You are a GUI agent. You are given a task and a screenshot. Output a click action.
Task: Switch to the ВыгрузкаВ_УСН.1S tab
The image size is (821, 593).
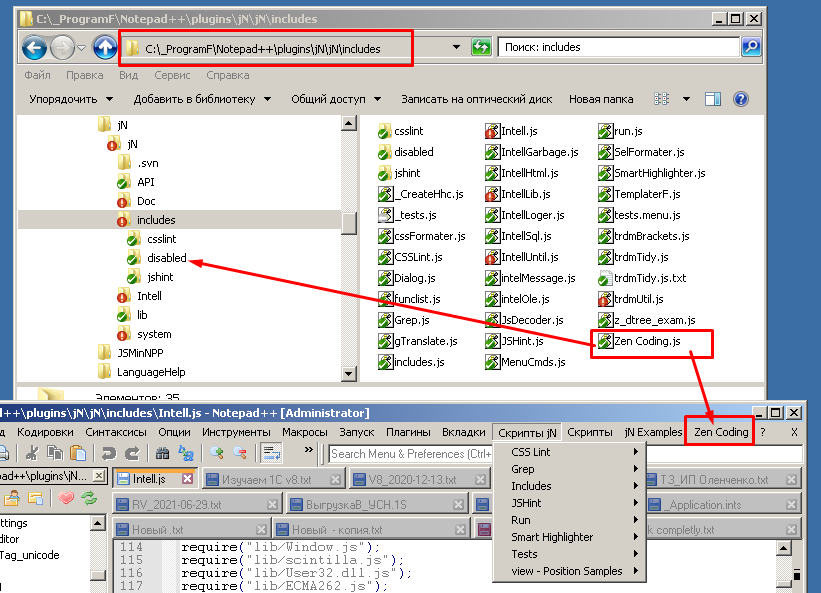point(378,505)
